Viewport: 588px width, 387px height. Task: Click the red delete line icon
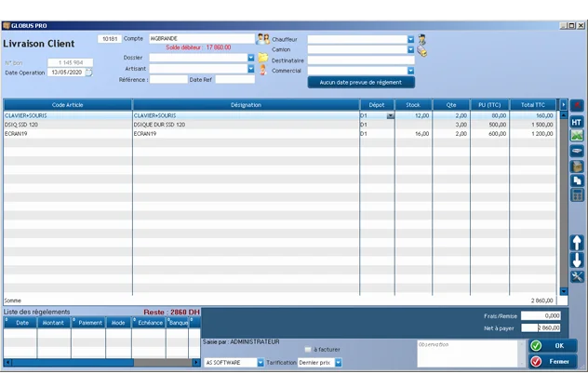(577, 106)
